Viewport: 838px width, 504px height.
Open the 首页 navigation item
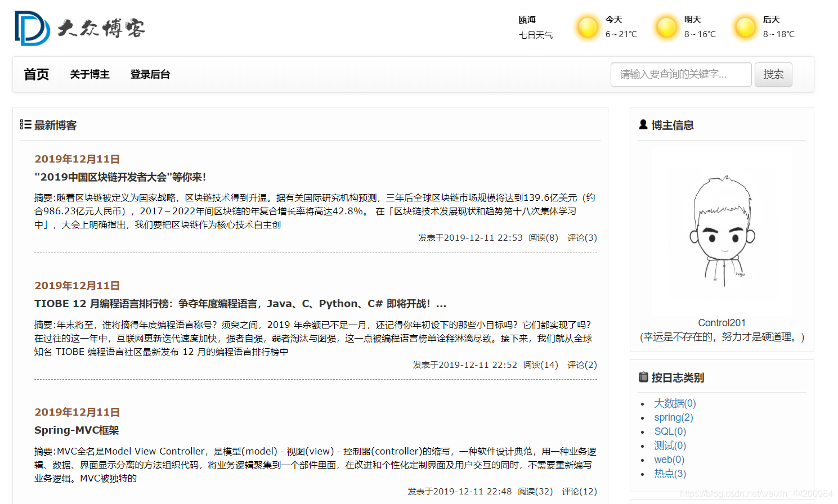[37, 74]
